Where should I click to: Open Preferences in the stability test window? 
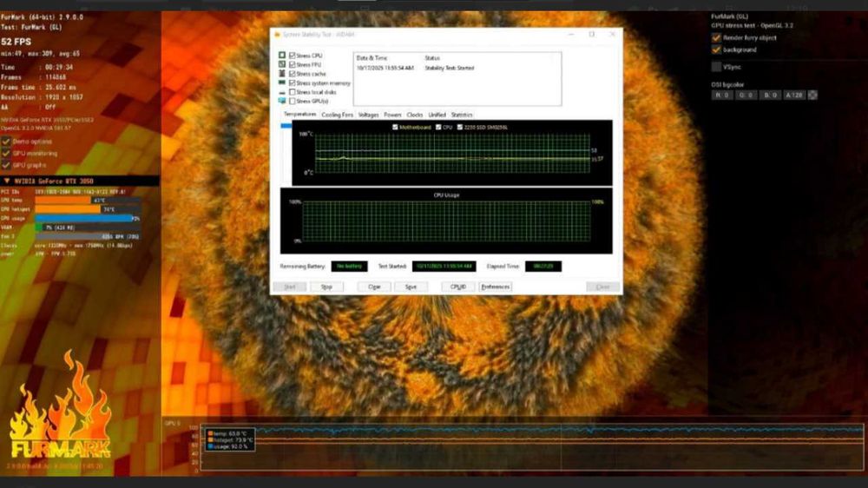[x=495, y=287]
